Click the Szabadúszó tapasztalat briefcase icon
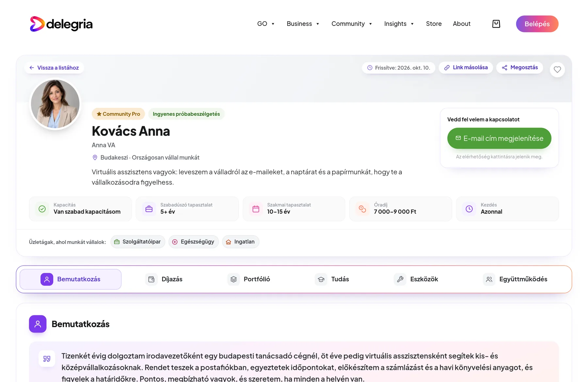 [149, 209]
